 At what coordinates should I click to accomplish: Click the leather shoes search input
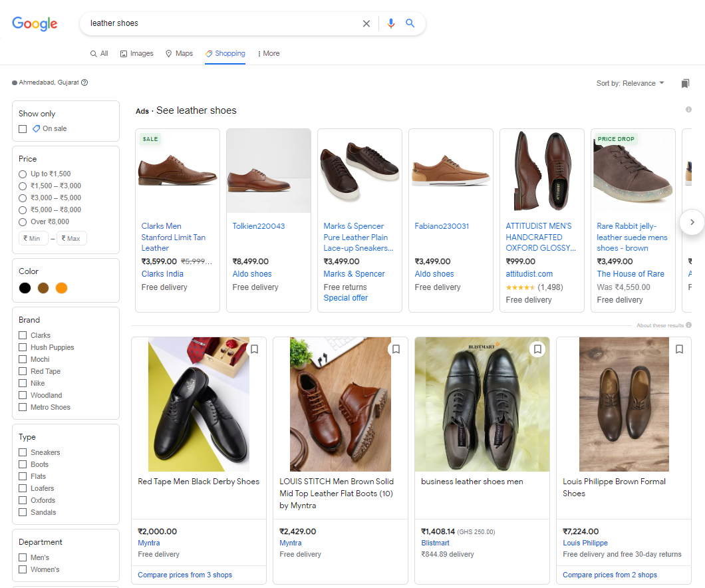tap(223, 23)
